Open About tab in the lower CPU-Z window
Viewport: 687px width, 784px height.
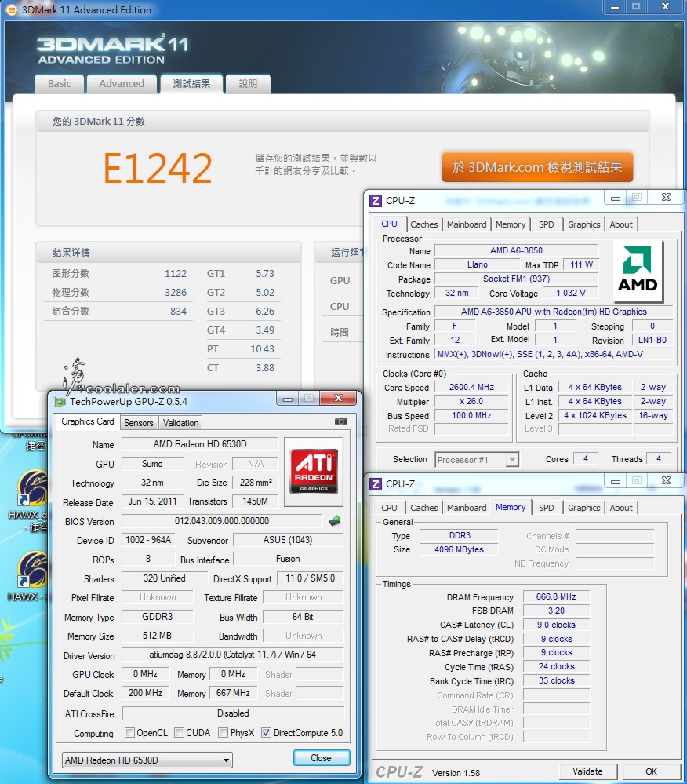click(621, 508)
